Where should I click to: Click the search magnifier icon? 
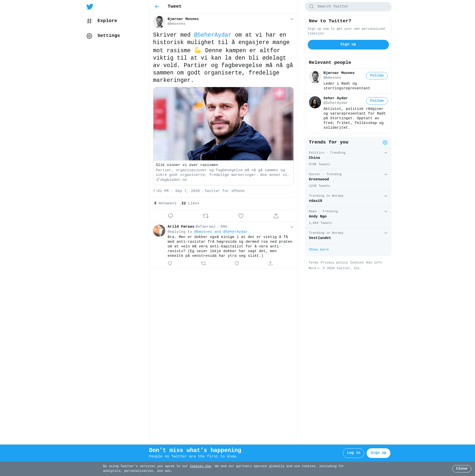coord(311,7)
